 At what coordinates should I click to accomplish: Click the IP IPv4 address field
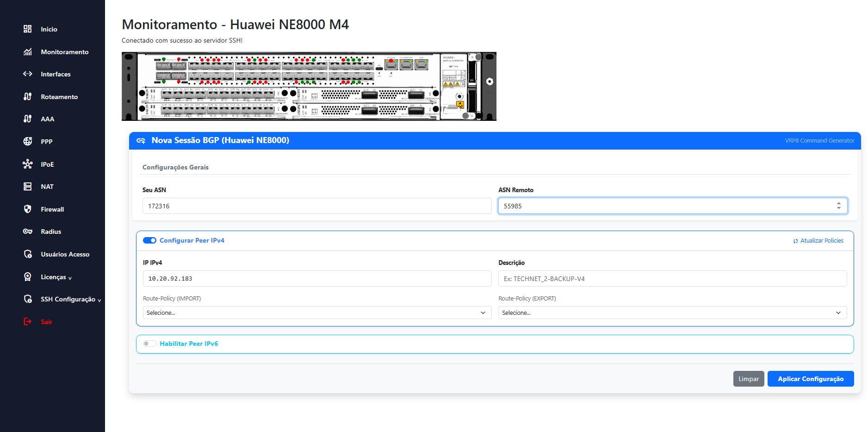(317, 279)
